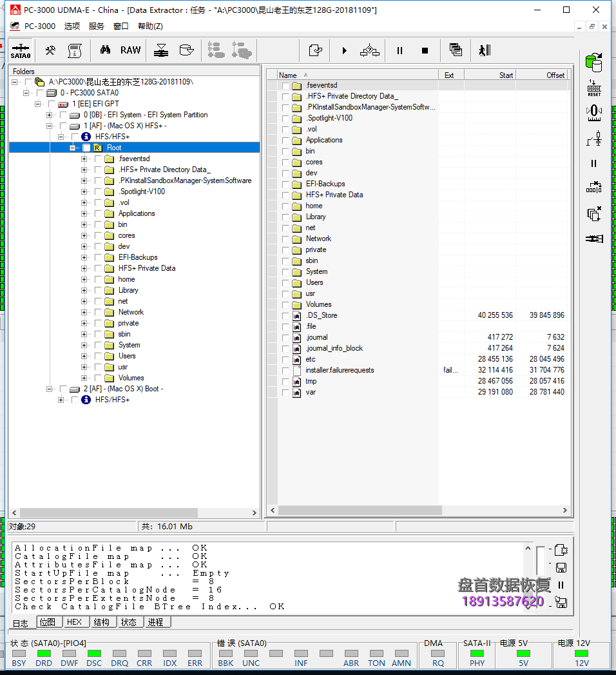Switch to the 状态 tab

point(129,622)
